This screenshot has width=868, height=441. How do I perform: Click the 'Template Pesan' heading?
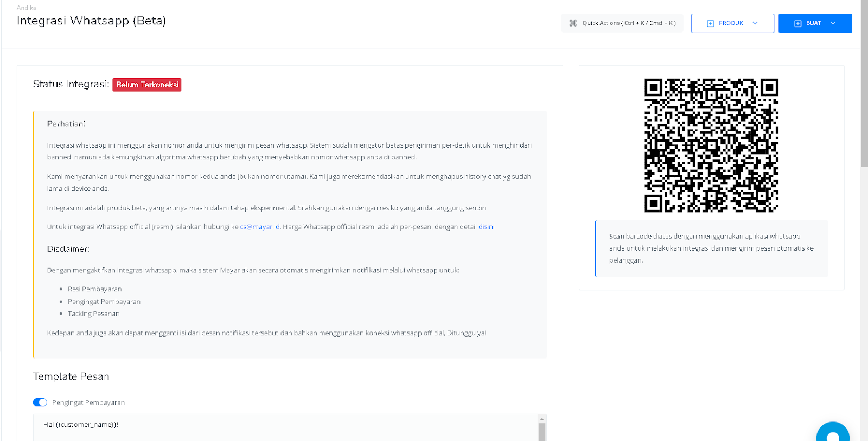click(x=71, y=376)
